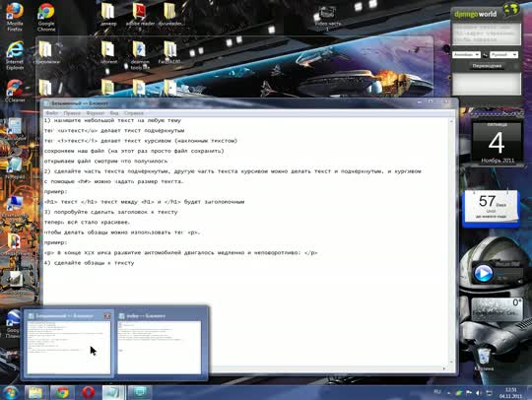Open the utorrent desktop folder icon
532x400 pixels.
point(108,52)
